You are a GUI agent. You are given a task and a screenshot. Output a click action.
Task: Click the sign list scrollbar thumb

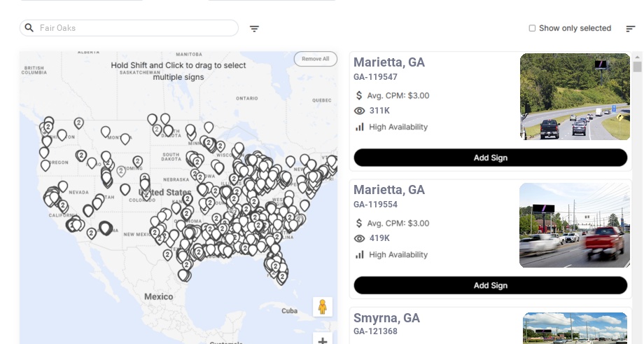[x=637, y=67]
